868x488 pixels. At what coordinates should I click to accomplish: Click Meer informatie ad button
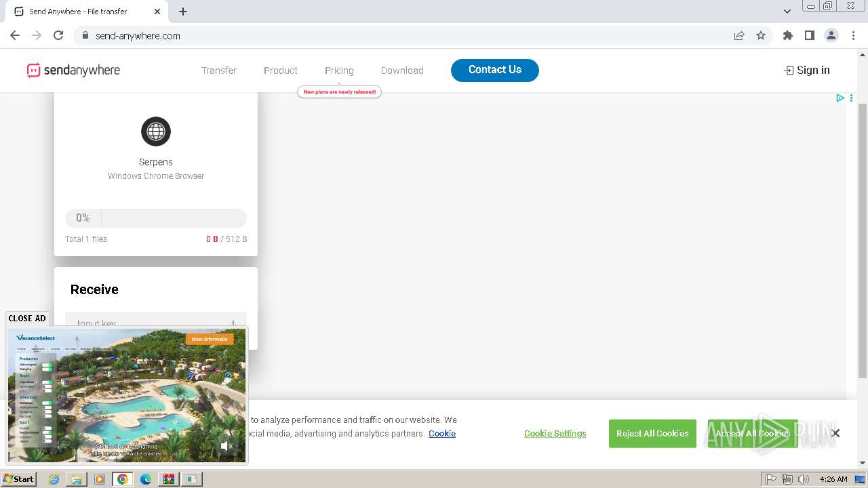click(210, 339)
